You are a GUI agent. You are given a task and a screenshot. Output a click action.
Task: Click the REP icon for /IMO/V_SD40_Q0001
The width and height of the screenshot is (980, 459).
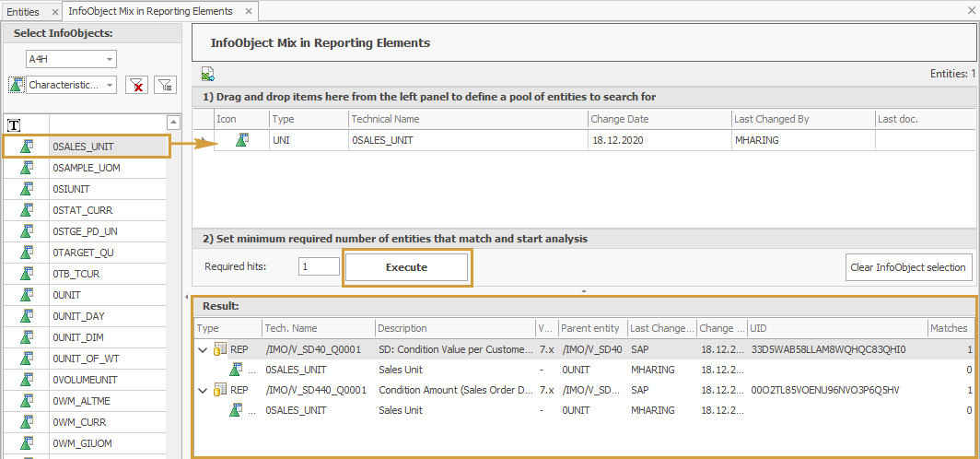click(220, 349)
